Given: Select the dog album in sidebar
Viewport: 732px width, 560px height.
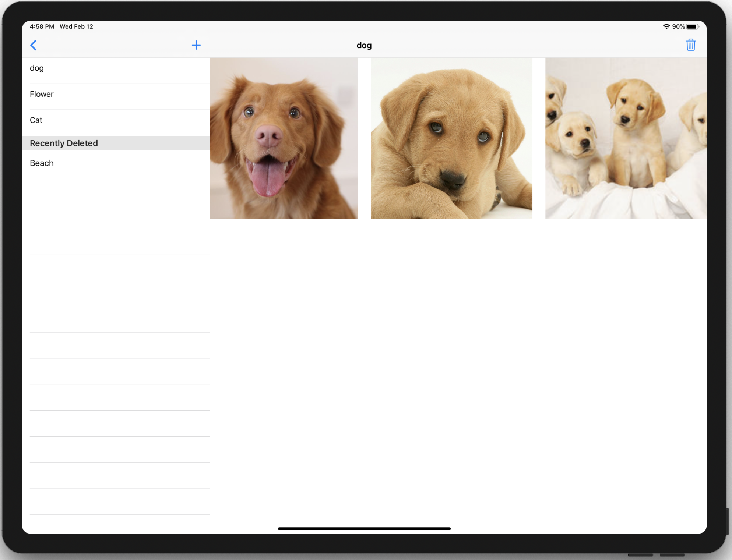Looking at the screenshot, I should pos(37,68).
